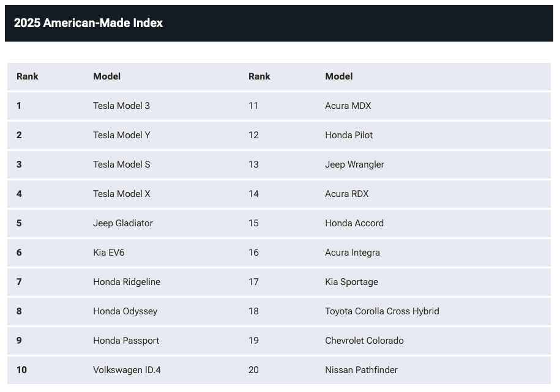This screenshot has height=392, width=560.
Task: Click the 2025 American-Made Index title
Action: 88,23
